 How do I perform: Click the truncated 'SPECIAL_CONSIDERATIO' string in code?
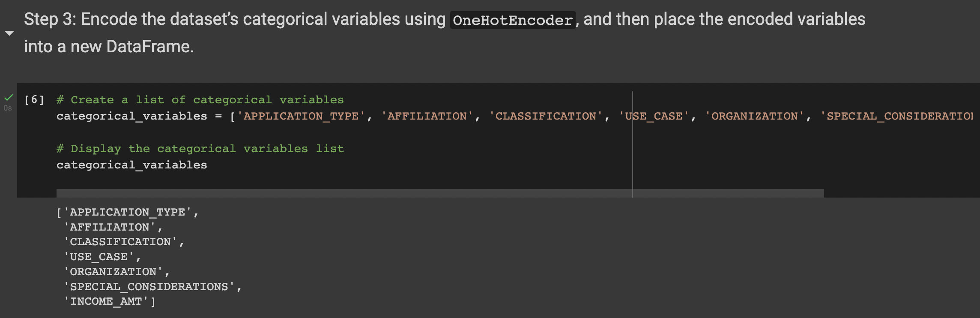(897, 116)
